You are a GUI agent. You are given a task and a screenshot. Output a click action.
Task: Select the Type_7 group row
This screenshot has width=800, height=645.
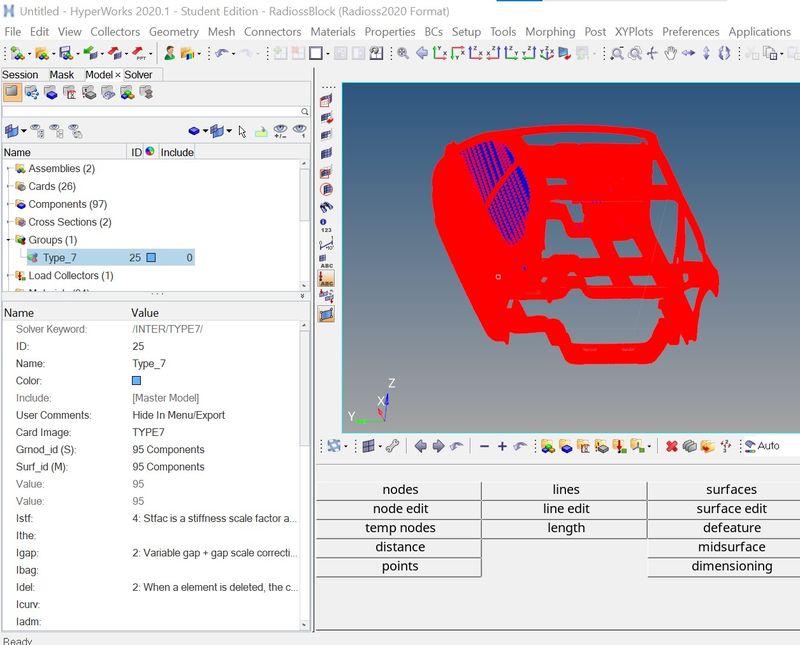click(x=111, y=258)
